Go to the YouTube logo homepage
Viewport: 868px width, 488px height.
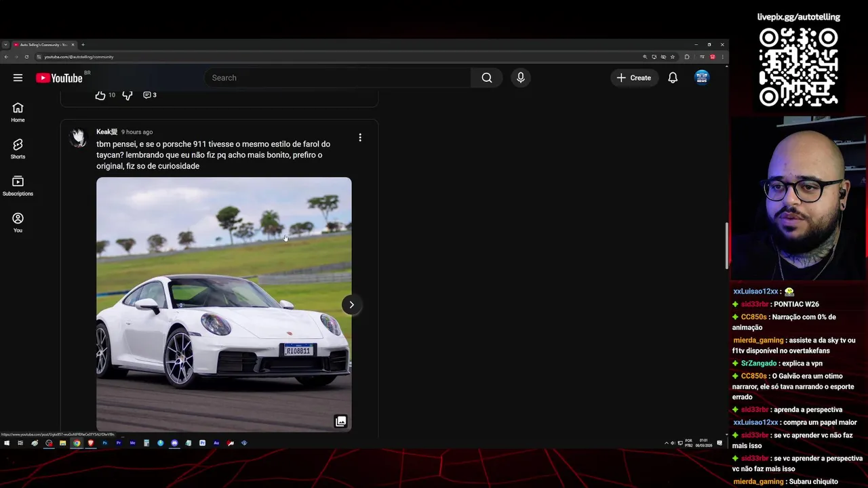59,78
